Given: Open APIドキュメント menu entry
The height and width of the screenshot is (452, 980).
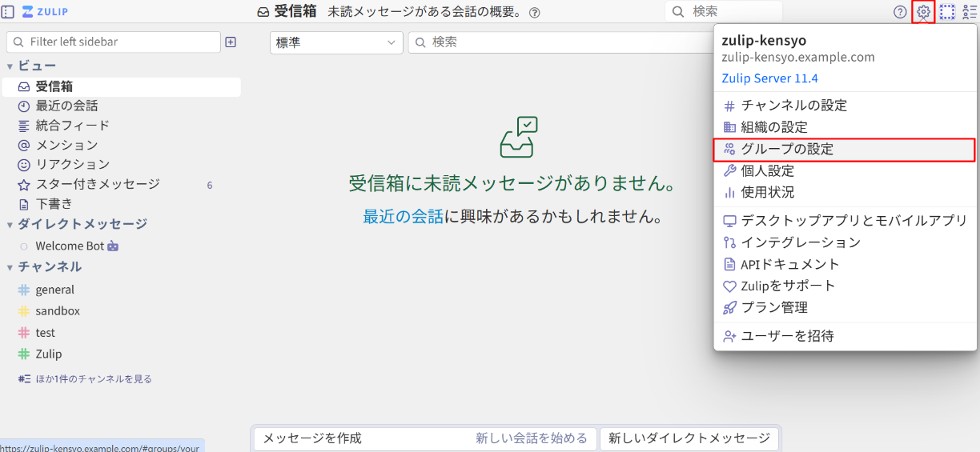Looking at the screenshot, I should coord(845,264).
